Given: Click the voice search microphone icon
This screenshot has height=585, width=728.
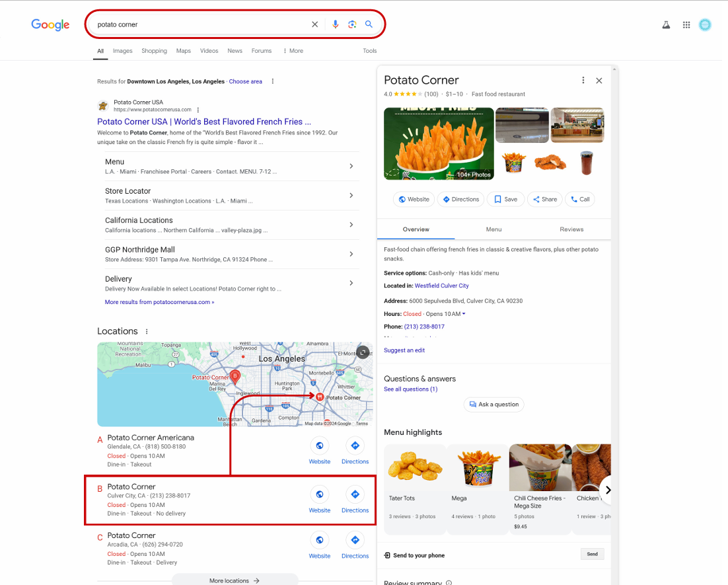Looking at the screenshot, I should pyautogui.click(x=335, y=24).
